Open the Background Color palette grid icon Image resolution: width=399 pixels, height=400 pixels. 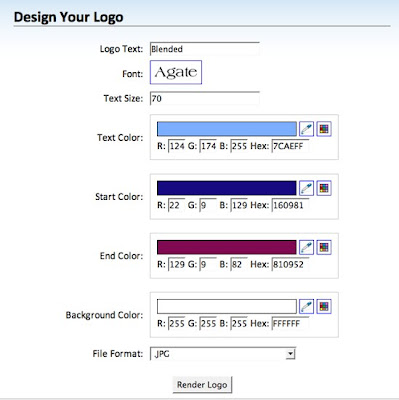coord(324,306)
